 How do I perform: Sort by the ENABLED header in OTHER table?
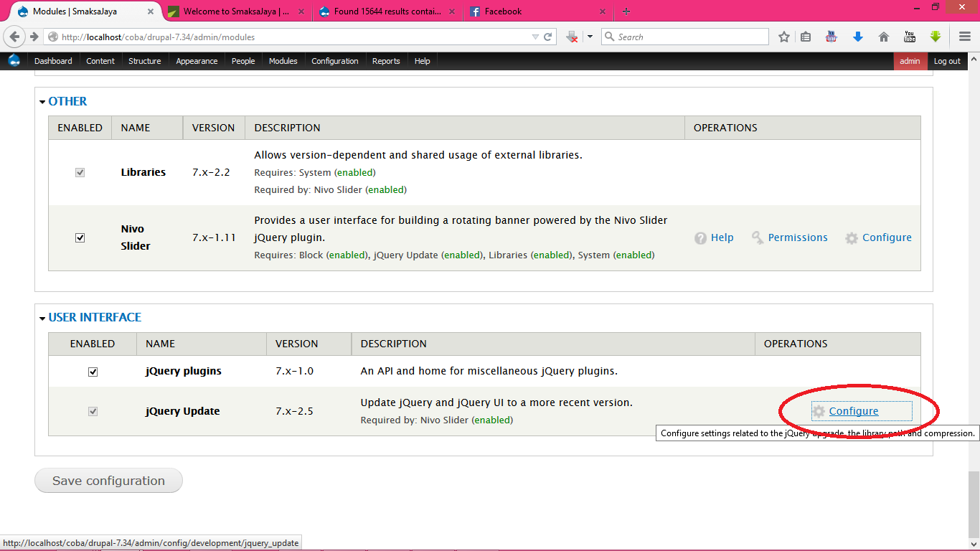coord(80,128)
